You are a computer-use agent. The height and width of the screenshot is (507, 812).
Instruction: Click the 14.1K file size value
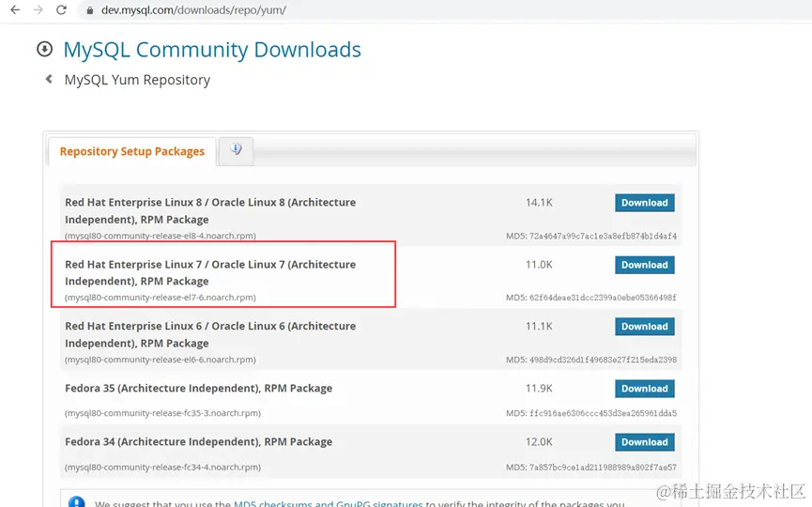(x=539, y=203)
